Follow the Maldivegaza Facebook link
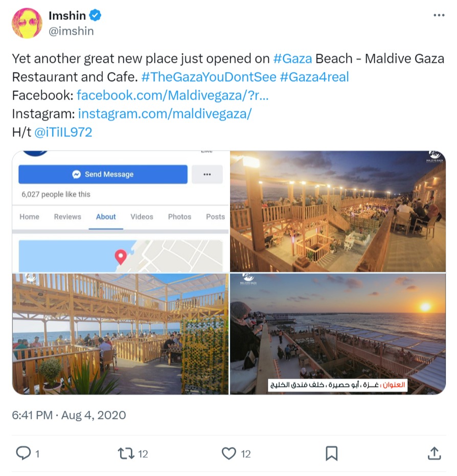 (172, 96)
